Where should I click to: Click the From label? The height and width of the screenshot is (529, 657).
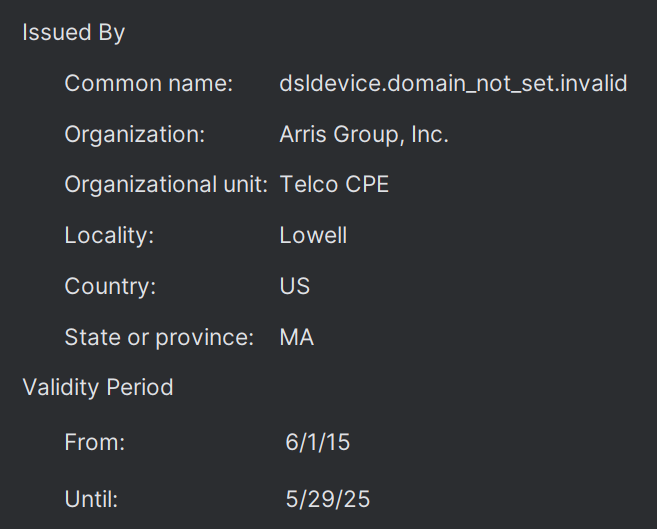94,442
